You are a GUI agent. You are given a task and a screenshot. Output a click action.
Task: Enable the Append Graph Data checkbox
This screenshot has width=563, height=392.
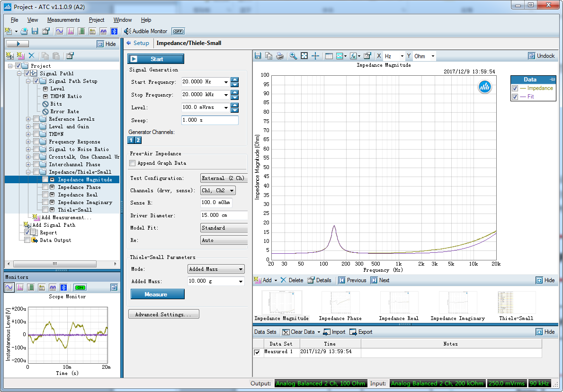133,163
